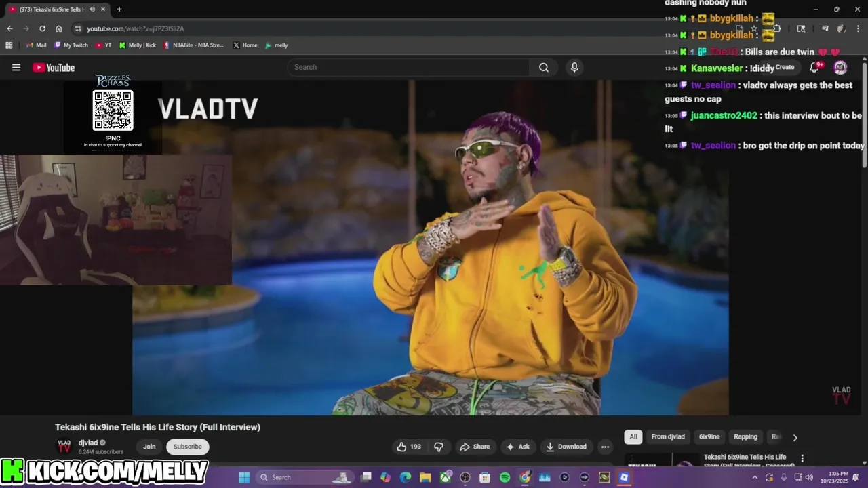Click the browser address bar URL

(x=135, y=28)
